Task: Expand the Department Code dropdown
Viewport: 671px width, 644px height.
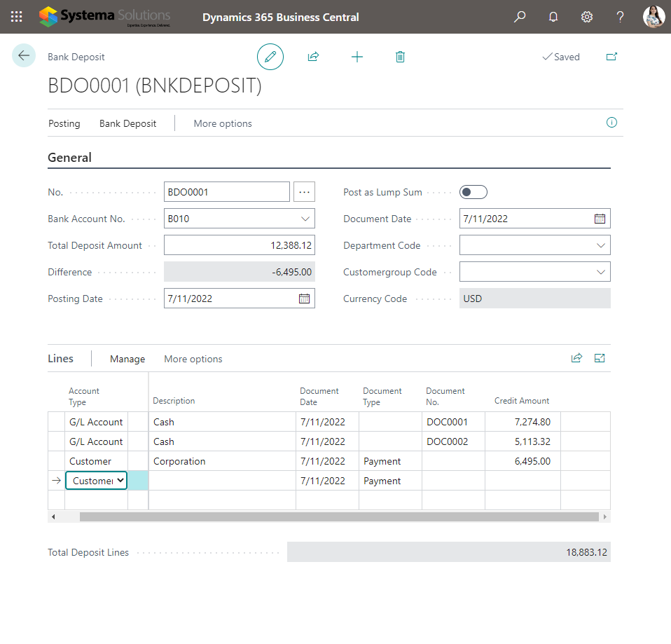Action: pos(600,245)
